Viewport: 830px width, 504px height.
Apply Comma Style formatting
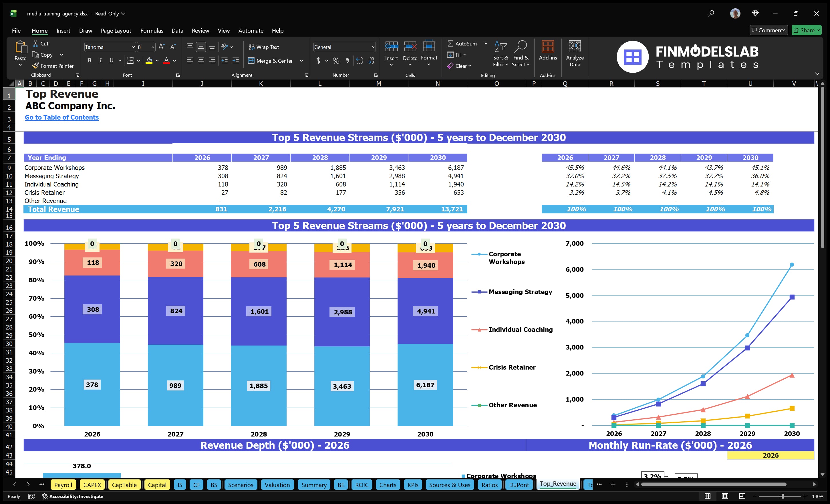348,61
